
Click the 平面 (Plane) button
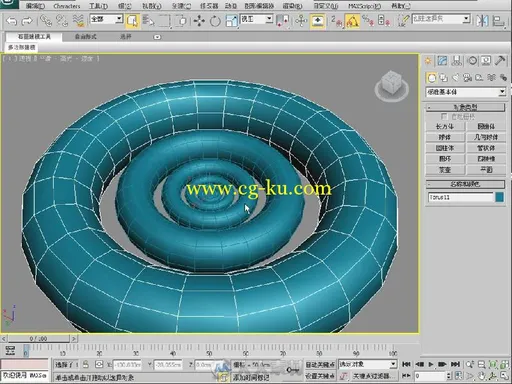click(486, 170)
